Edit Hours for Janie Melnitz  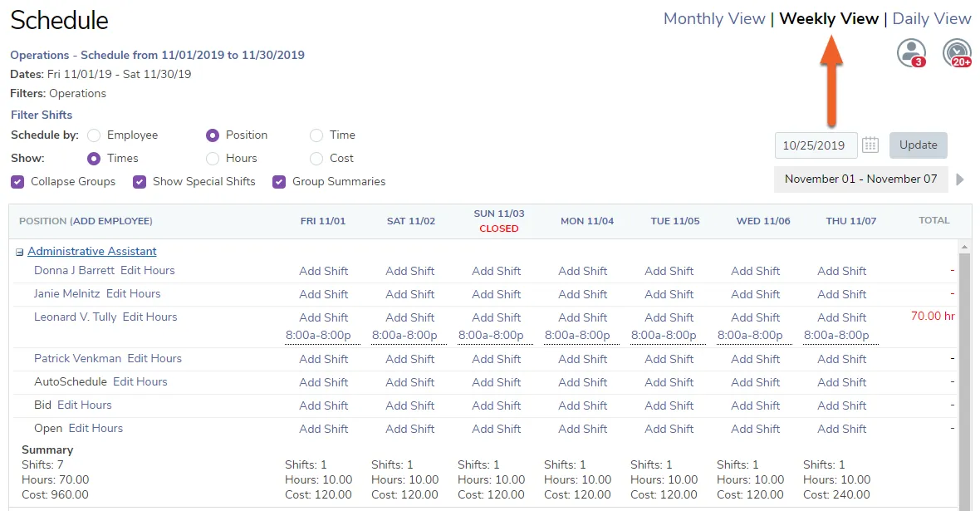point(133,294)
